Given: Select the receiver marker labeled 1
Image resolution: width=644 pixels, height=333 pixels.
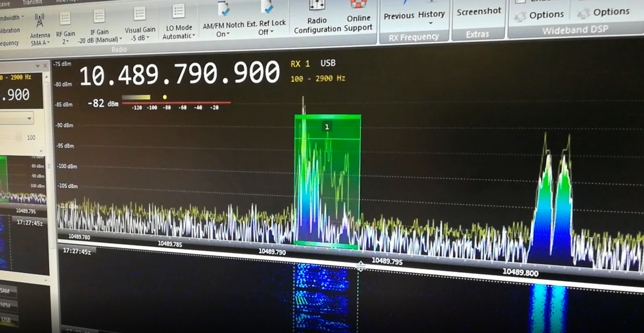Looking at the screenshot, I should (326, 127).
